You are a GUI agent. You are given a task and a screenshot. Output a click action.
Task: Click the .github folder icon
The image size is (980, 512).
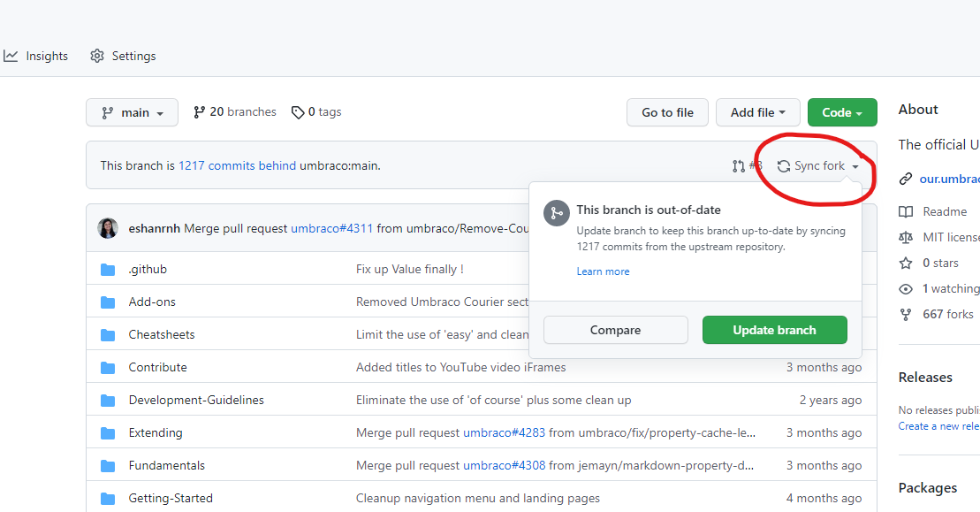(108, 270)
